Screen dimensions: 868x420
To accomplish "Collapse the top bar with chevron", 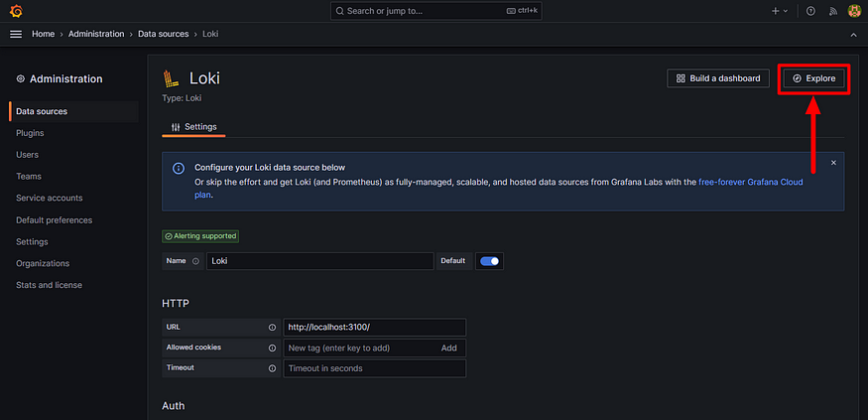I will [853, 35].
